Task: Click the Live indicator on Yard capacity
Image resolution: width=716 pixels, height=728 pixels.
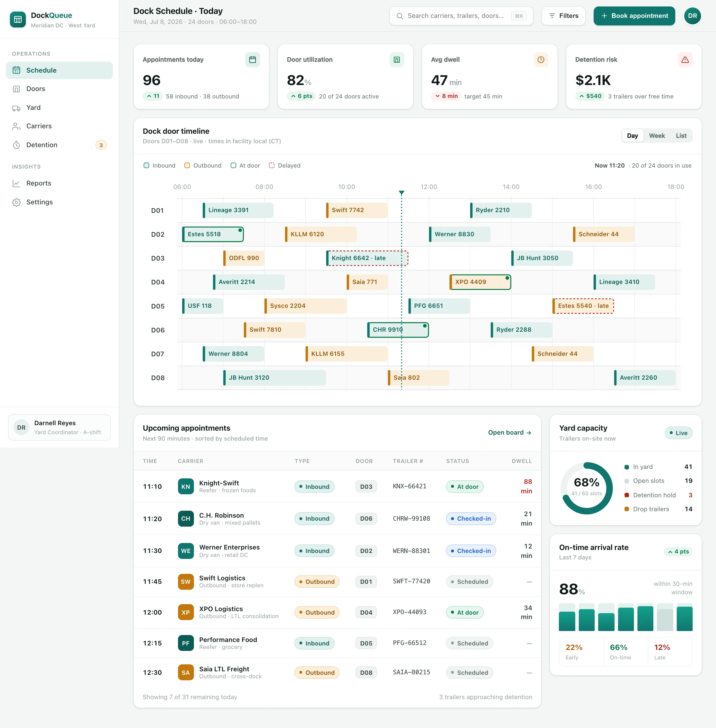Action: pyautogui.click(x=678, y=433)
